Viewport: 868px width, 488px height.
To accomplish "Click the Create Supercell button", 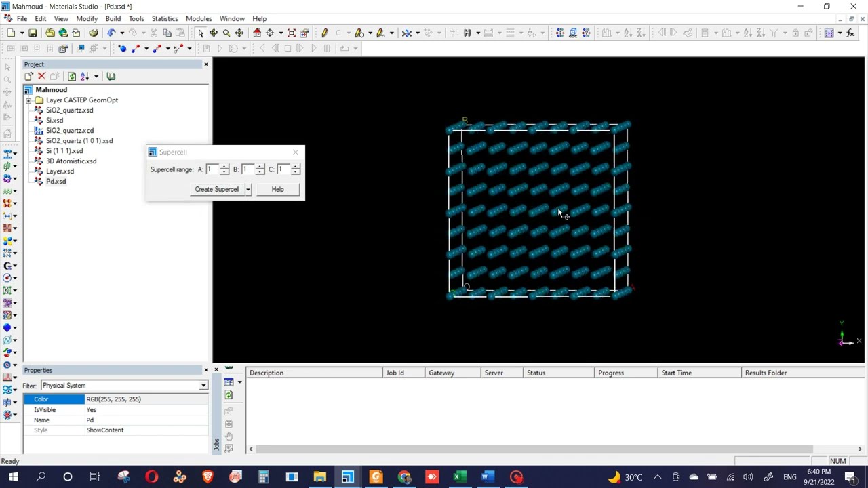I will [x=217, y=190].
